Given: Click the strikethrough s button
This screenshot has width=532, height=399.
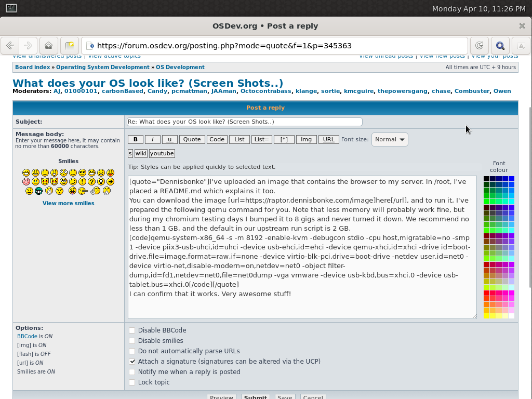Looking at the screenshot, I should click(x=130, y=153).
